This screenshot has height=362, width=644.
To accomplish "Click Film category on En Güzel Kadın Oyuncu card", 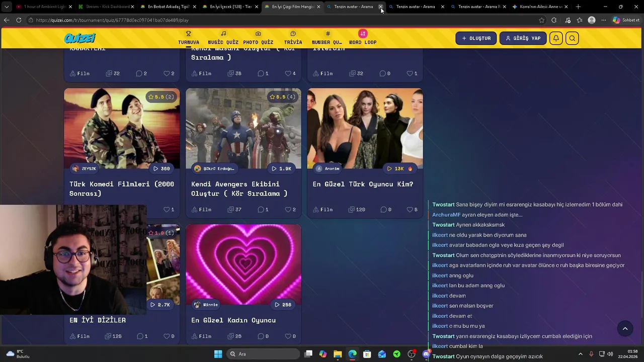I will click(201, 336).
